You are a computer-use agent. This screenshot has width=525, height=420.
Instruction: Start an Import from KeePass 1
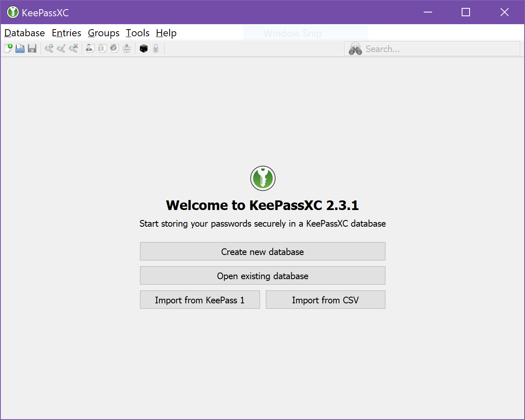point(200,300)
